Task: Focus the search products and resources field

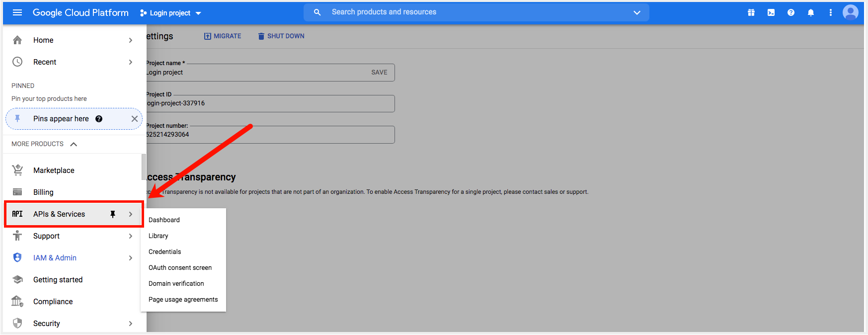Action: tap(477, 12)
